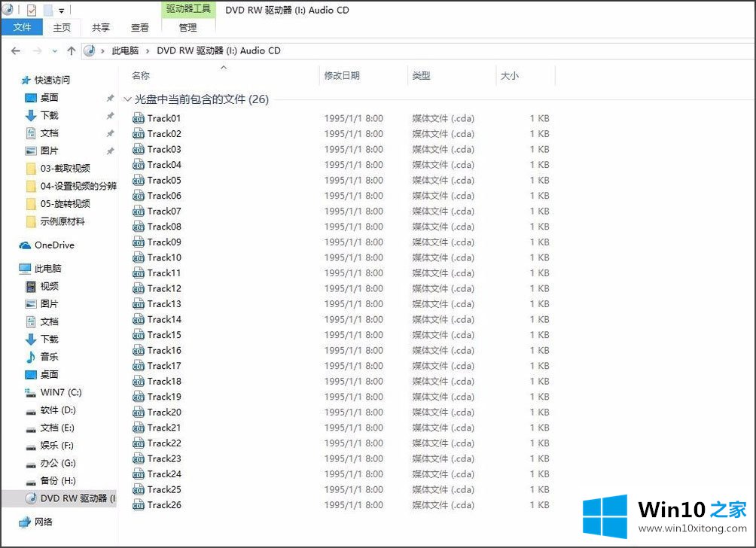The width and height of the screenshot is (756, 548).
Task: Click the Track01 CDA file icon
Action: click(139, 118)
